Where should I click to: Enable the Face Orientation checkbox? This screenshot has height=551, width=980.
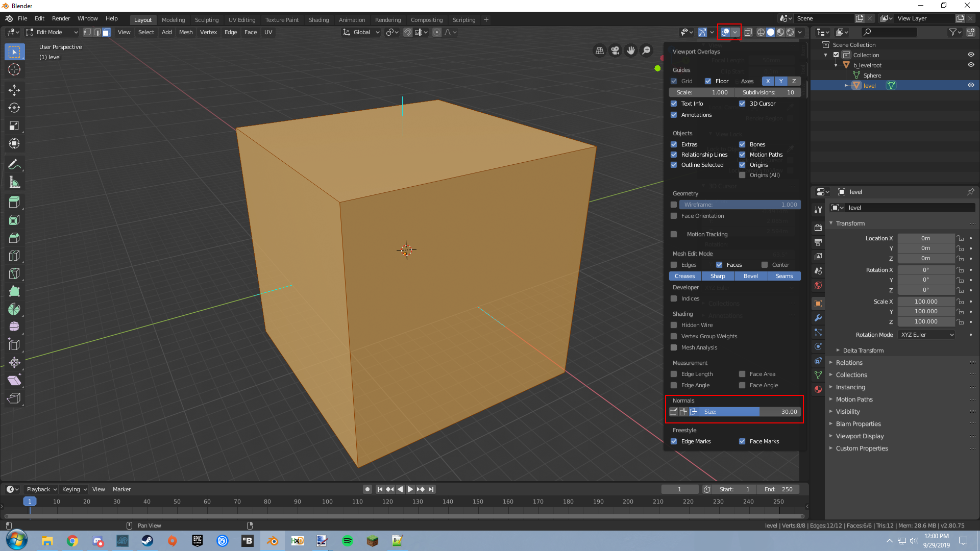[674, 216]
